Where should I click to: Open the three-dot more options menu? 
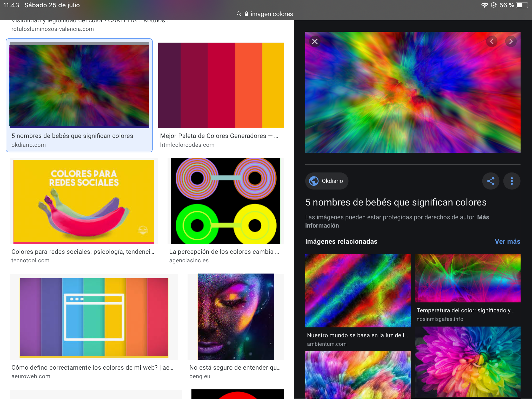click(511, 181)
